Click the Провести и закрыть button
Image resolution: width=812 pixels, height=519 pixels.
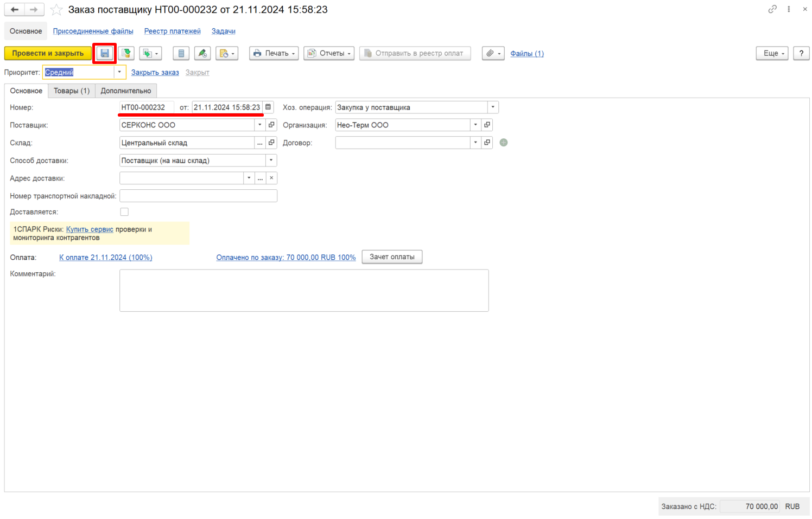48,53
